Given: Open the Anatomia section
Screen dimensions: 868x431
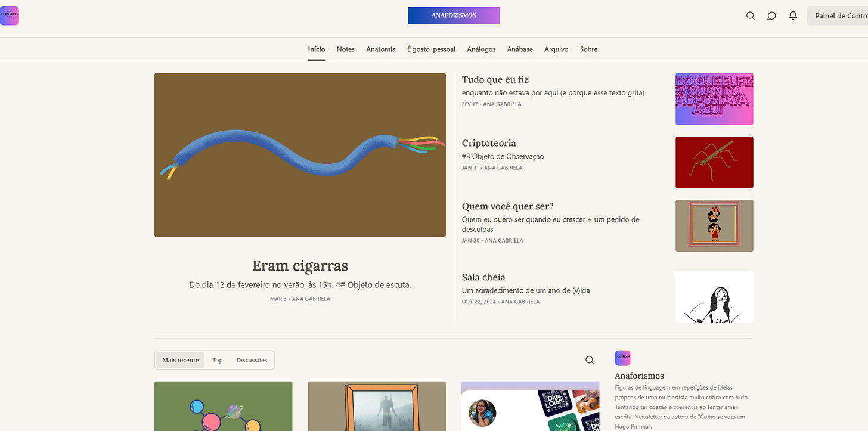Looking at the screenshot, I should click(381, 49).
